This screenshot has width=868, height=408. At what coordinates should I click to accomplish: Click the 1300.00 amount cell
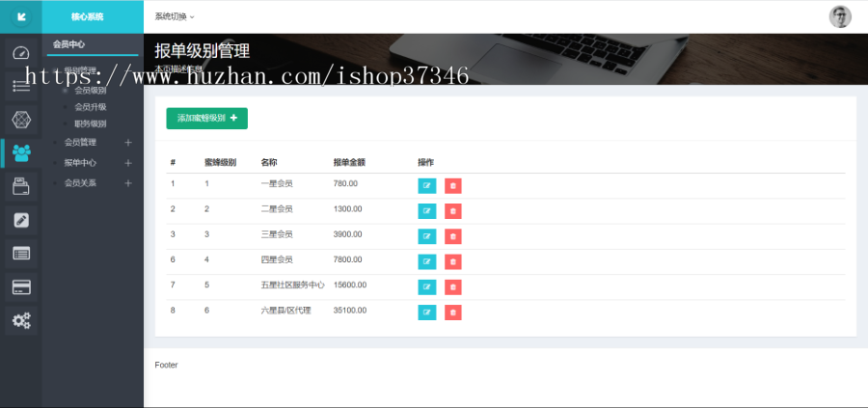coord(347,208)
